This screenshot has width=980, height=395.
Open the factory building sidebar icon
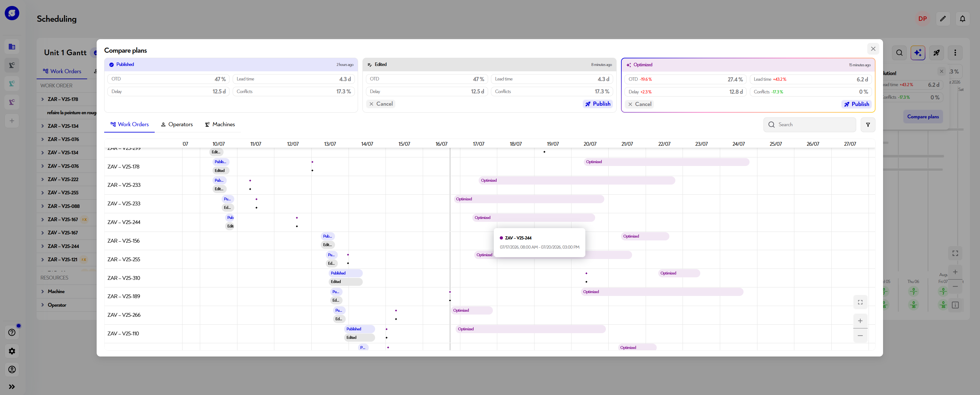coord(12,47)
